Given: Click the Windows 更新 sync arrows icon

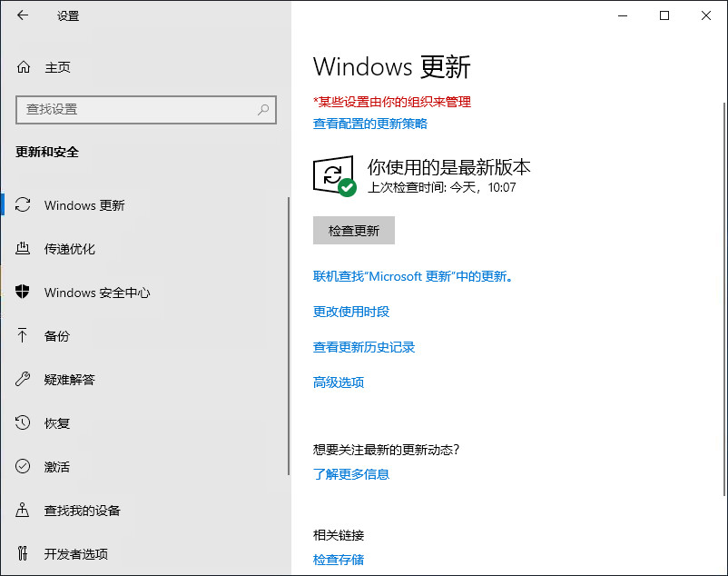Looking at the screenshot, I should point(23,204).
